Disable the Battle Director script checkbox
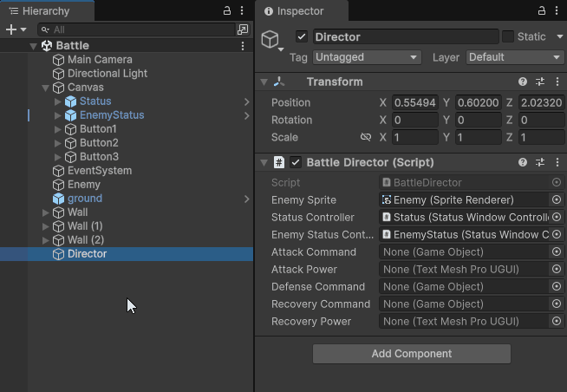567x392 pixels. 296,162
